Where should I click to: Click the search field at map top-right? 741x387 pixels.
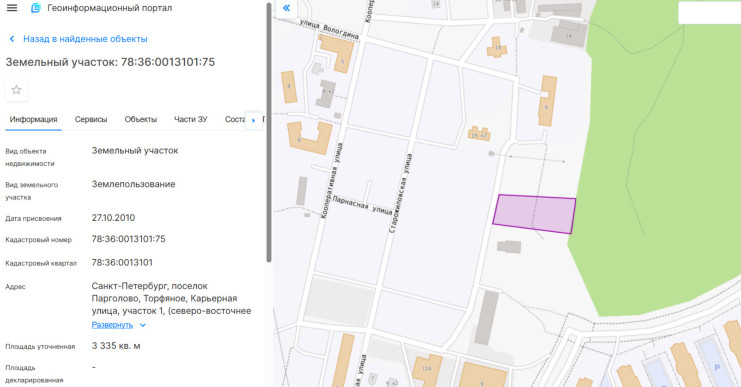tap(709, 13)
